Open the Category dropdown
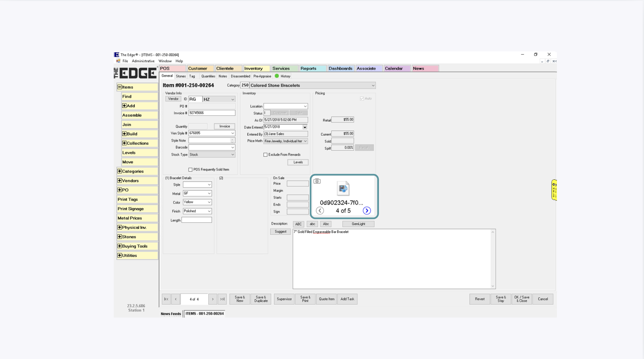Screen dimensions: 644x359 (x=373, y=85)
